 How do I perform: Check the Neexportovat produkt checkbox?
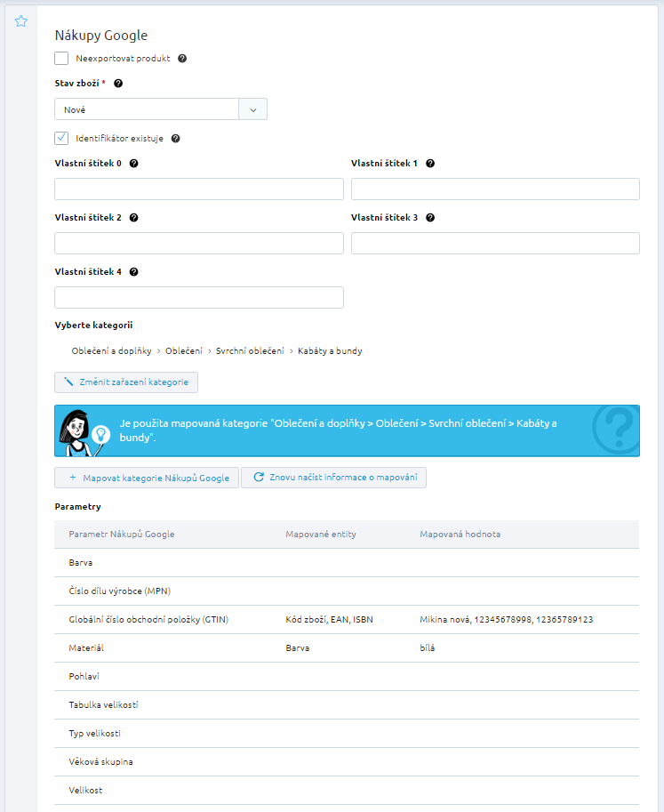point(61,59)
